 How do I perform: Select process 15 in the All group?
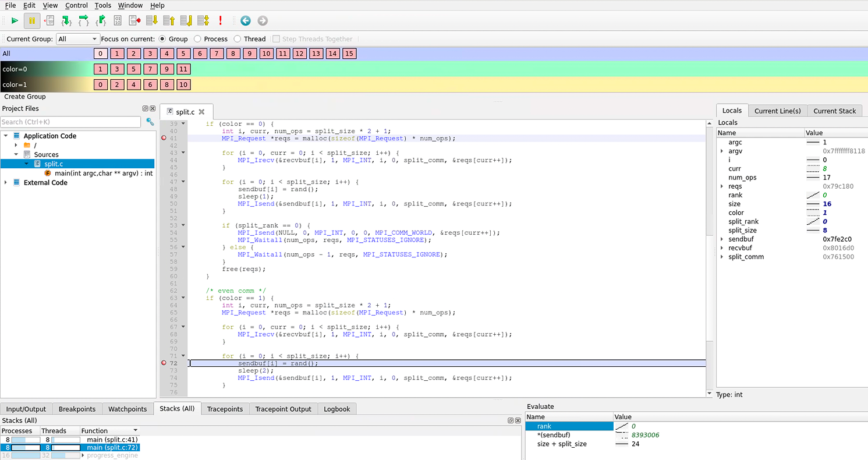[349, 54]
